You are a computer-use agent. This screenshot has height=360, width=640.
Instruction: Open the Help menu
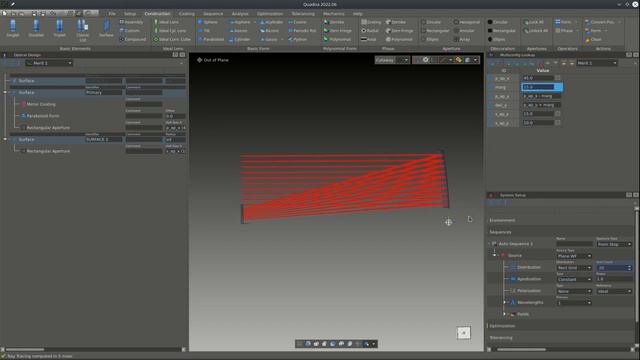click(x=358, y=13)
